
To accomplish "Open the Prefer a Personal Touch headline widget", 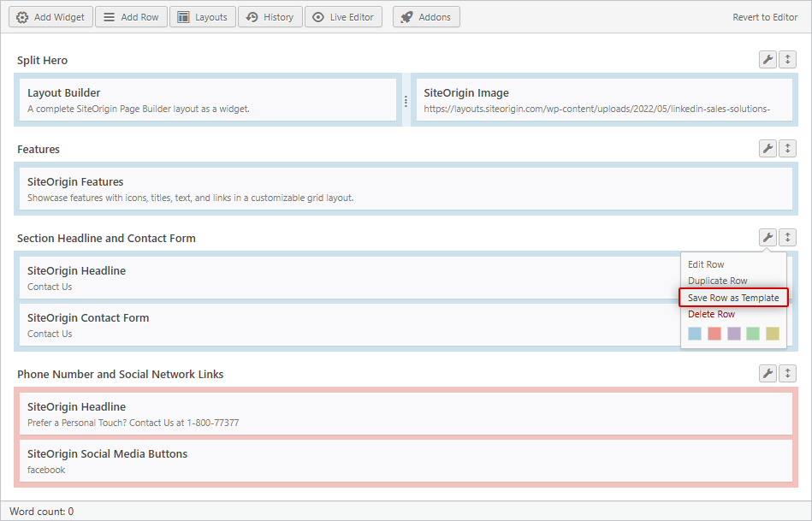I will click(406, 414).
